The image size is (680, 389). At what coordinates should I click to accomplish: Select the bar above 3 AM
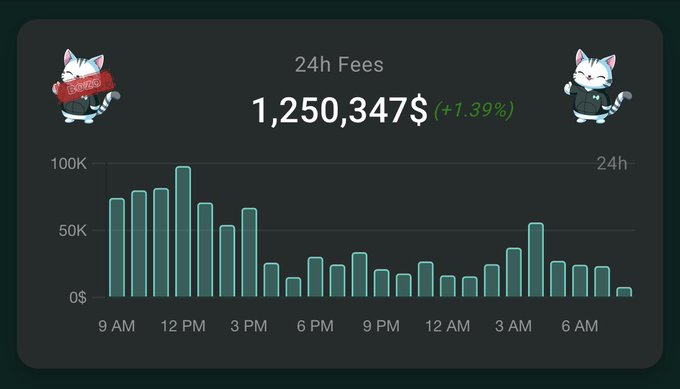tap(514, 272)
